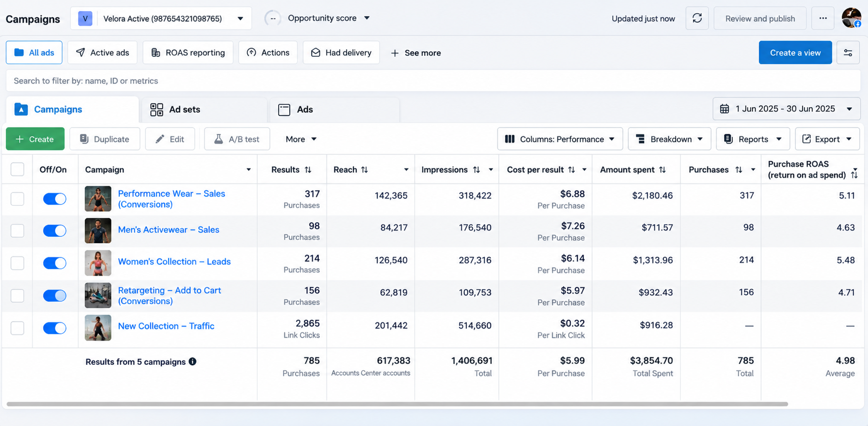The width and height of the screenshot is (868, 426).
Task: Click the green Create button
Action: (x=35, y=139)
